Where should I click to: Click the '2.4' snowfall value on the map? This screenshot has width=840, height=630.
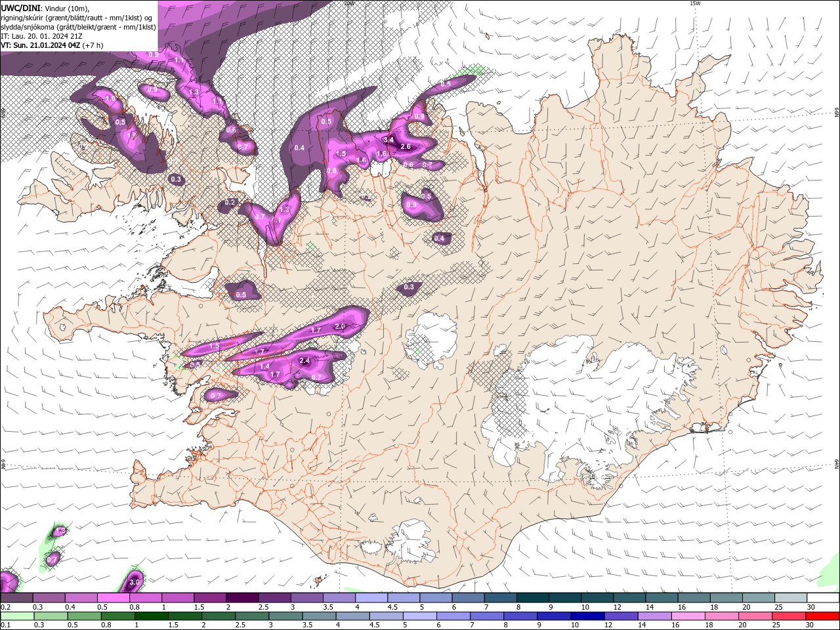304,360
